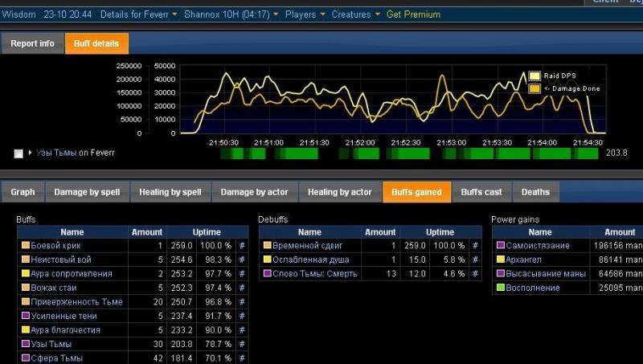
Task: Expand the Узы Тьмы on Feverr arrow
Action: (x=30, y=153)
